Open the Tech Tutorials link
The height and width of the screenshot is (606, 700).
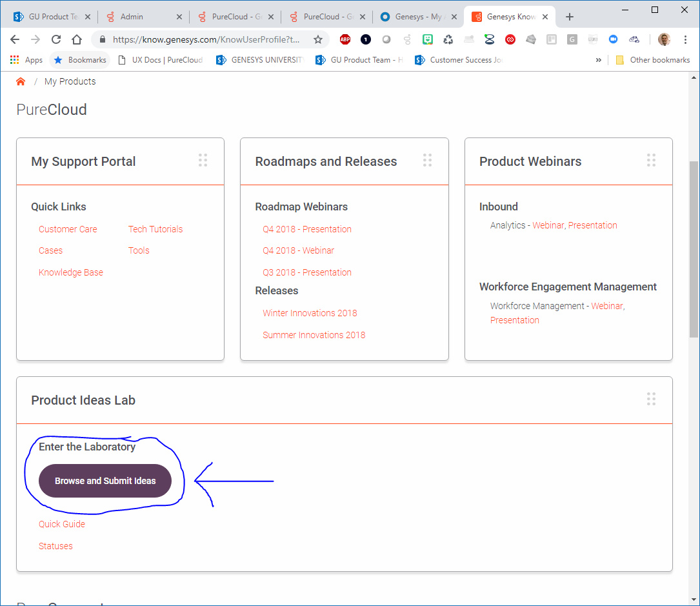pos(155,229)
